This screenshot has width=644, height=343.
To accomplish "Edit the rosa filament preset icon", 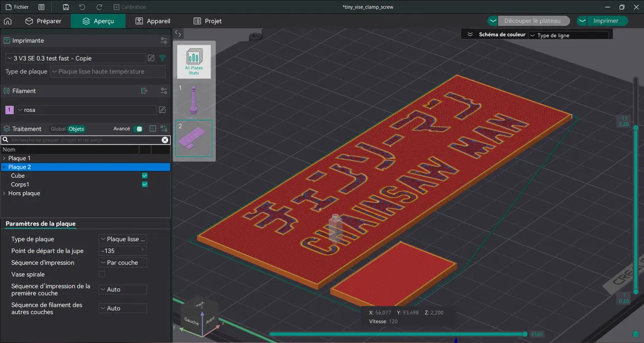I will 162,110.
